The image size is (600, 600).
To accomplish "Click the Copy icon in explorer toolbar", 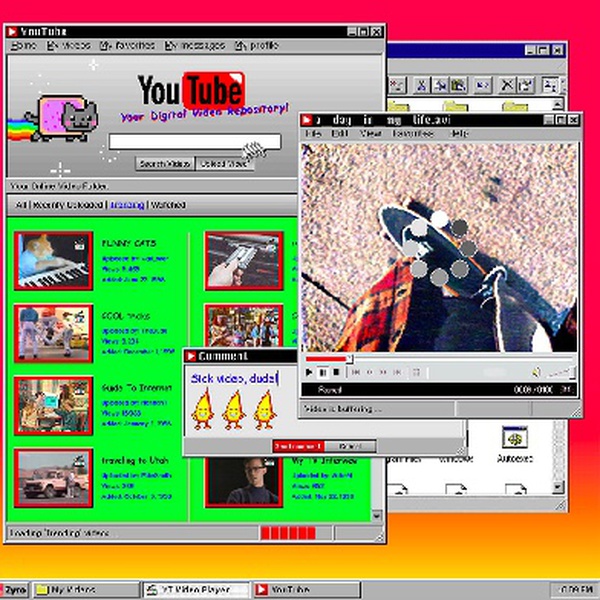I will (440, 85).
